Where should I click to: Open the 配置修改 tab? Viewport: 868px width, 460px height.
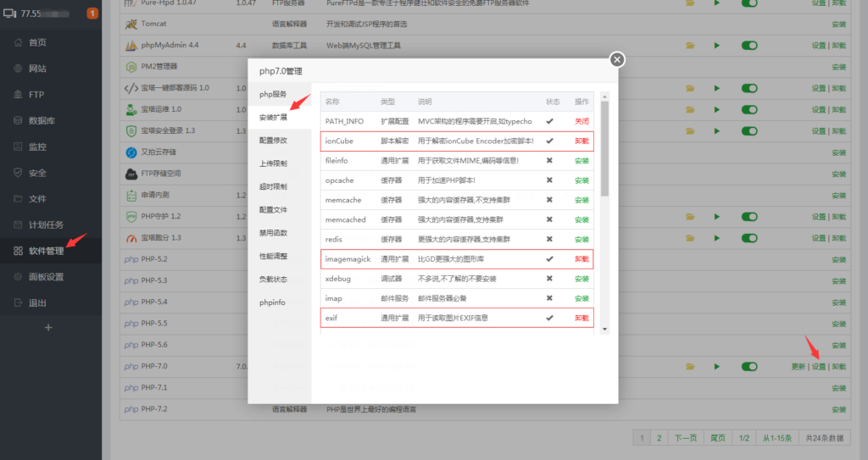(x=280, y=141)
